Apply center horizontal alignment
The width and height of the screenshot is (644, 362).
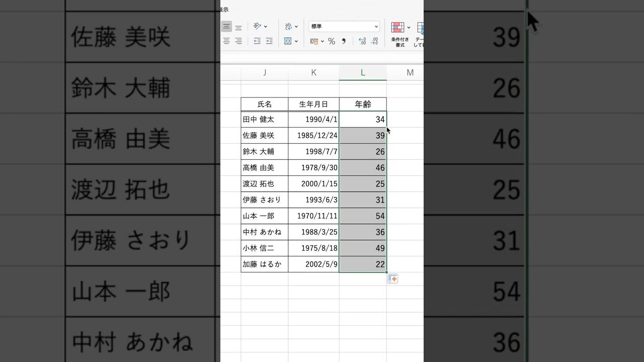click(226, 41)
